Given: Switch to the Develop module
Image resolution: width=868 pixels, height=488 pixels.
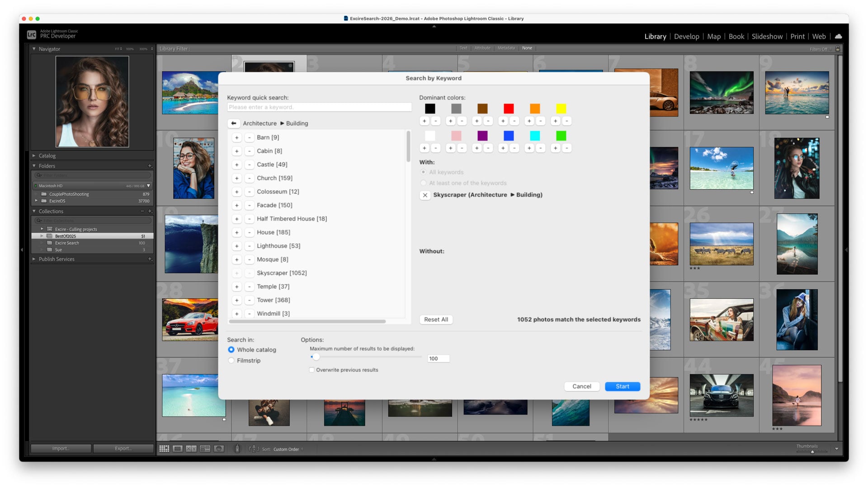Looking at the screenshot, I should 686,37.
